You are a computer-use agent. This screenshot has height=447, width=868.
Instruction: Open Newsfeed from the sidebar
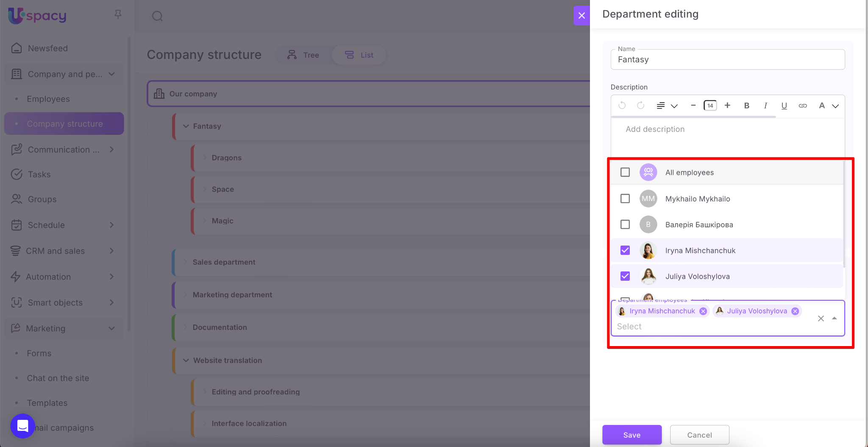pos(47,48)
